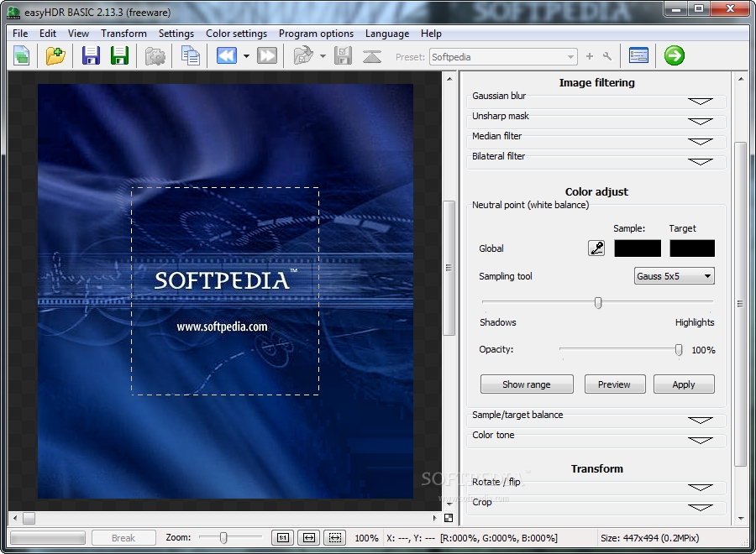The width and height of the screenshot is (756, 554).
Task: Open dropdown arrow beside batch folder icon
Action: [x=323, y=56]
